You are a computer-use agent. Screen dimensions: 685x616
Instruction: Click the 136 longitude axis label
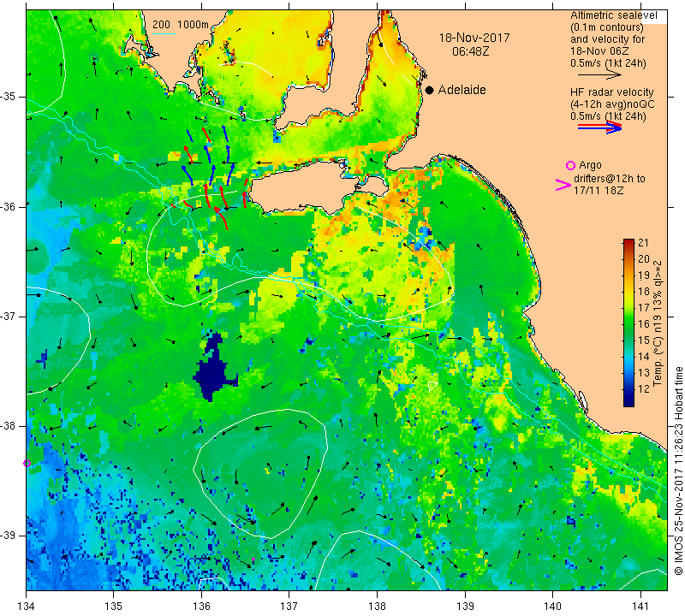[201, 606]
